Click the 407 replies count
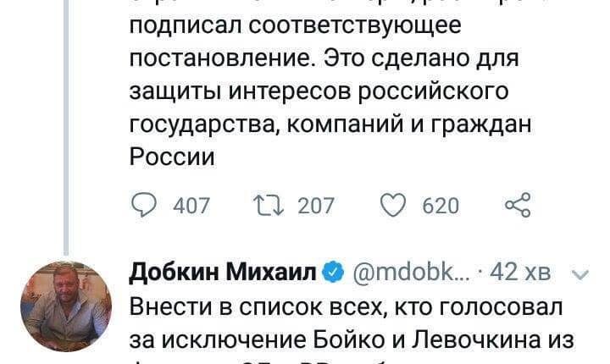The width and height of the screenshot is (610, 364). click(191, 206)
